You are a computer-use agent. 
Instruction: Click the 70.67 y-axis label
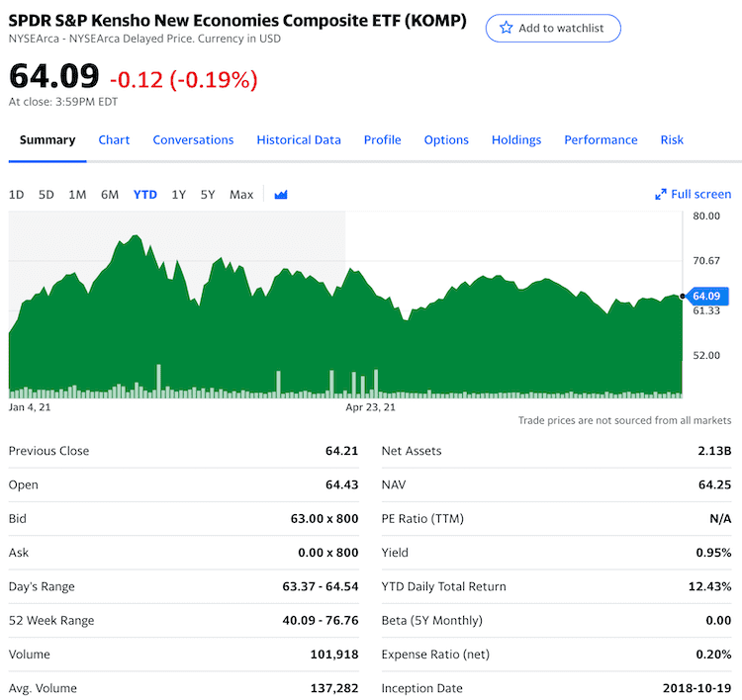coord(706,261)
